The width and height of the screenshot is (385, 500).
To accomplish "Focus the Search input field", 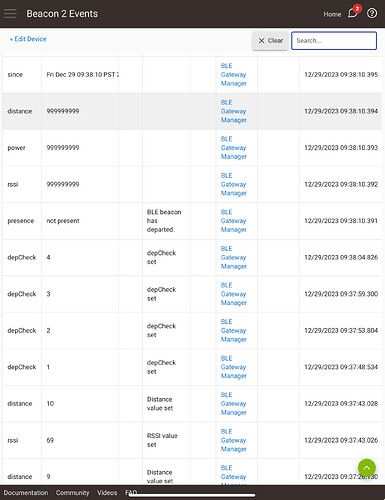I will click(334, 41).
